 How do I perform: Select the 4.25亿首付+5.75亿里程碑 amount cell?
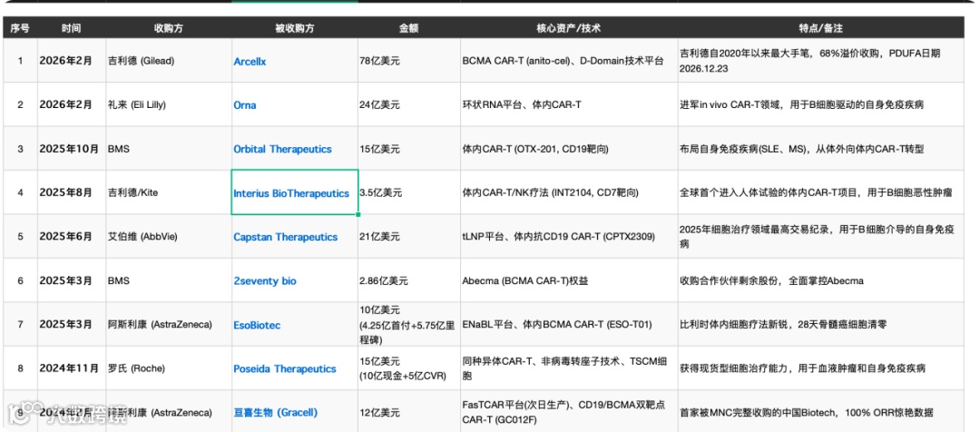pyautogui.click(x=408, y=325)
